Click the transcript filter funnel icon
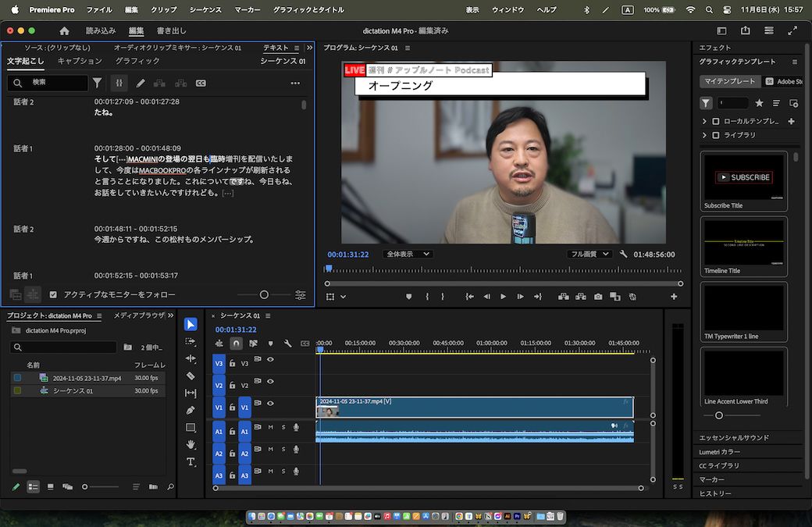The image size is (812, 527). (x=97, y=83)
